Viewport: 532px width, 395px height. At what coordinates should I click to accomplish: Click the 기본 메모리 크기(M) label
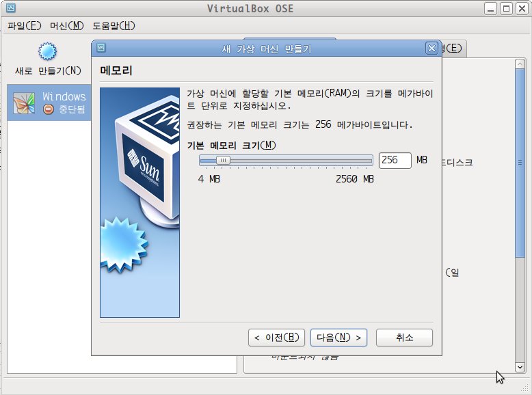[x=231, y=146]
